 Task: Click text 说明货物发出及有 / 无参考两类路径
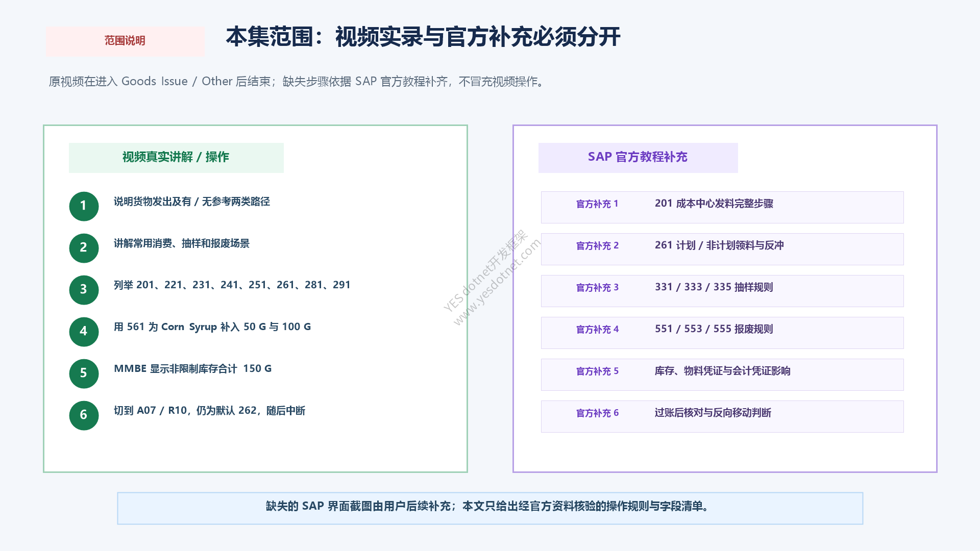192,202
